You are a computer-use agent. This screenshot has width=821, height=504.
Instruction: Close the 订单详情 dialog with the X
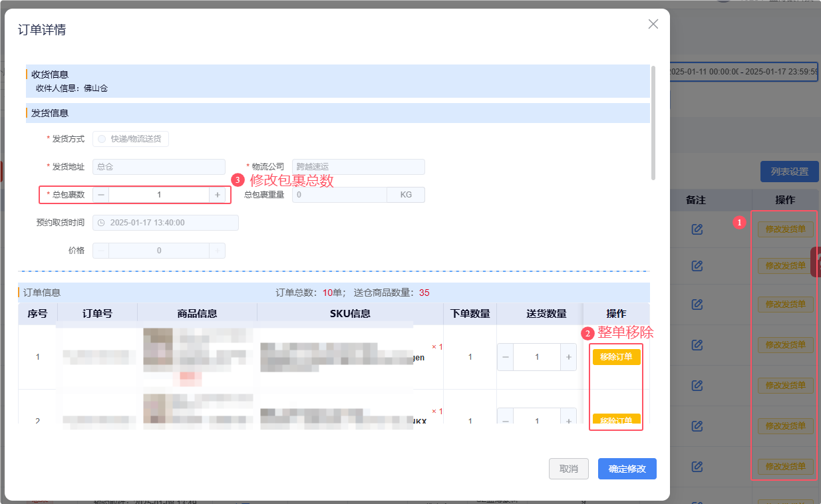653,24
